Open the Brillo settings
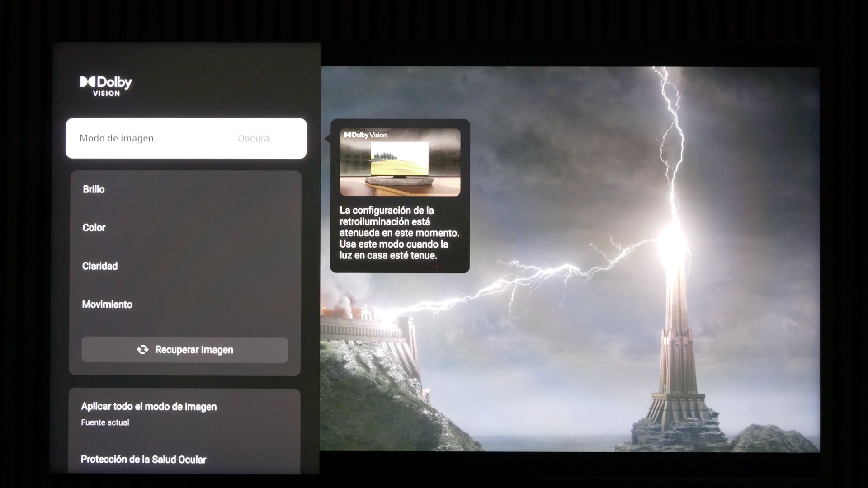This screenshot has width=868, height=488. (x=184, y=189)
